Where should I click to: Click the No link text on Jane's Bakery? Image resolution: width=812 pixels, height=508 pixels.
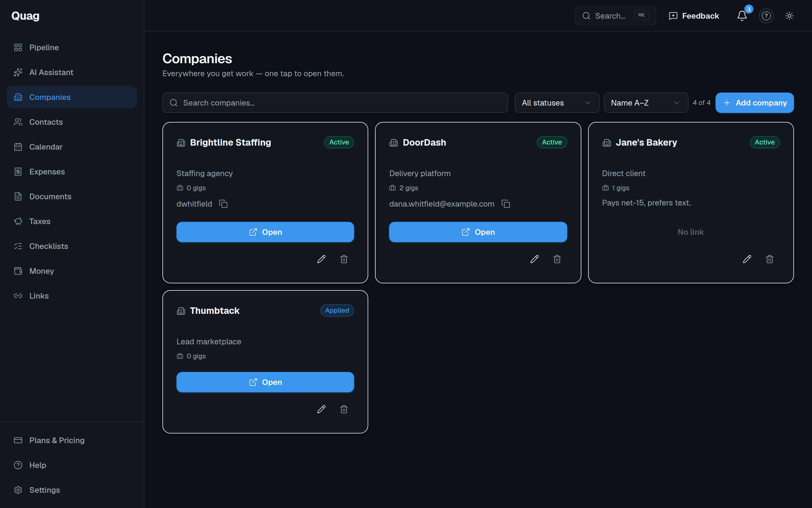click(x=690, y=232)
